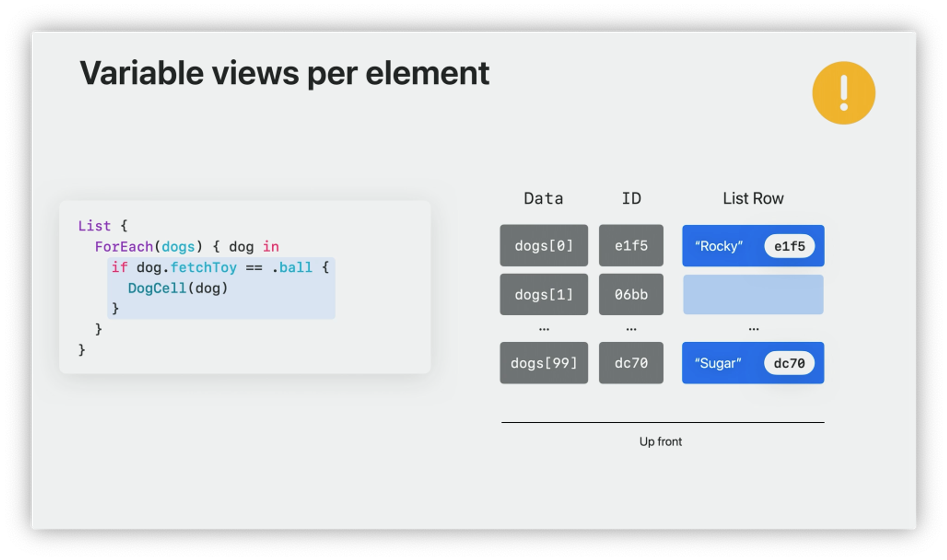Click the "Rocky" list row
The image size is (947, 560).
pyautogui.click(x=720, y=246)
